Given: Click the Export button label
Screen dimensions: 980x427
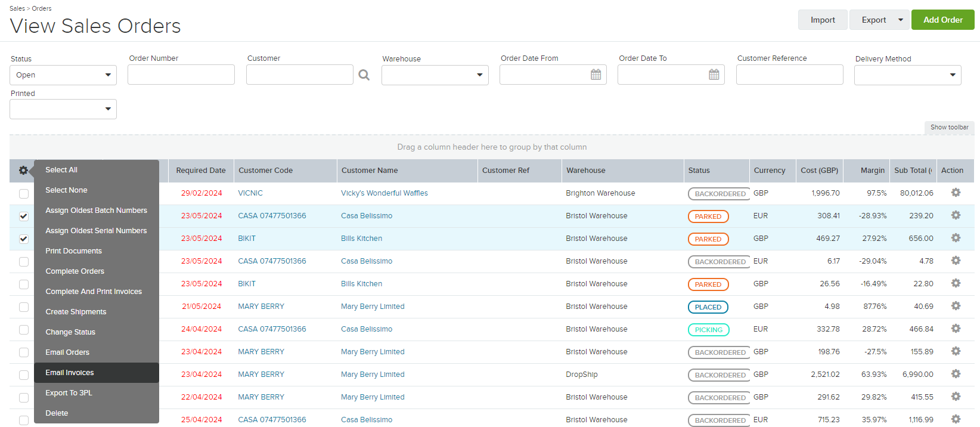Looking at the screenshot, I should [x=874, y=20].
